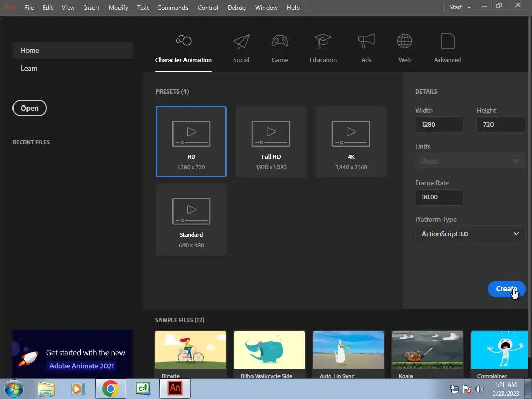Go to the Home section
This screenshot has height=399, width=532.
point(73,50)
